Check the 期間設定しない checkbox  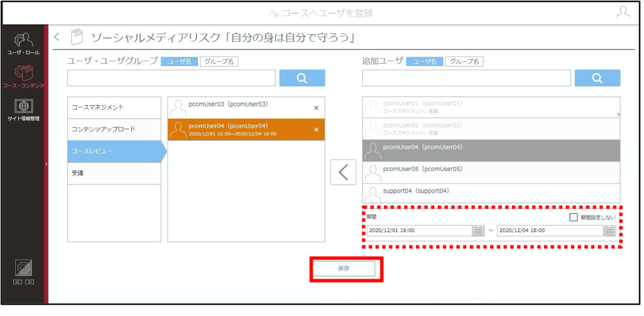click(574, 217)
